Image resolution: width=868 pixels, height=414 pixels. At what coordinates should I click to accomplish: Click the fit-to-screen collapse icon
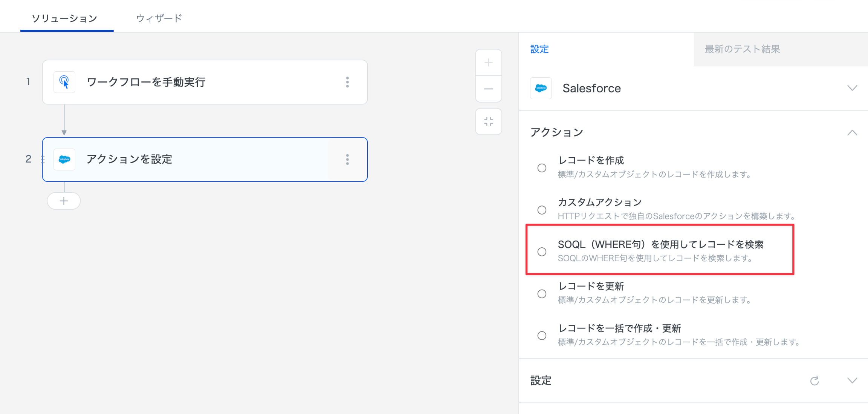point(488,121)
